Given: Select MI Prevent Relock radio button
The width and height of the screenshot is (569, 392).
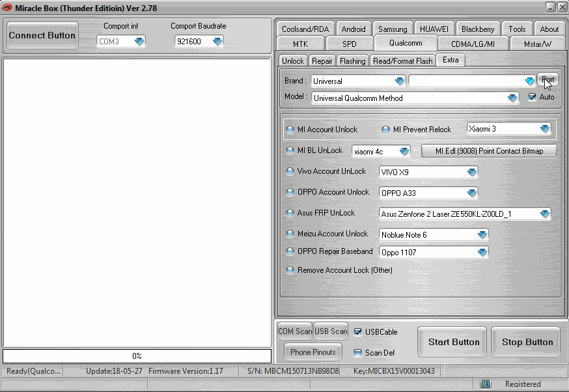Looking at the screenshot, I should (x=386, y=130).
